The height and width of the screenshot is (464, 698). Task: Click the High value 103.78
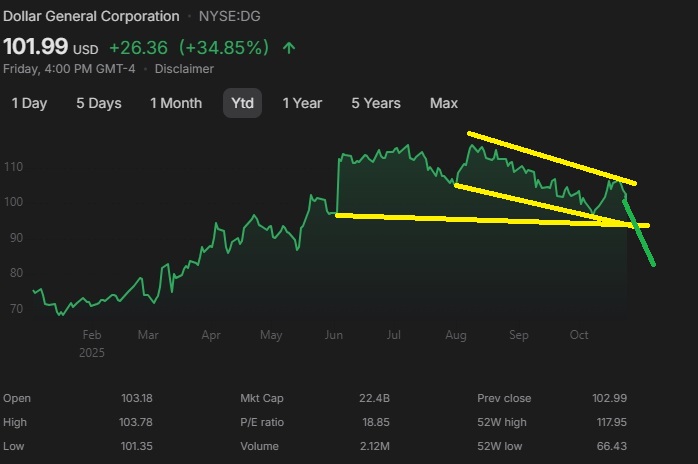[x=136, y=422]
